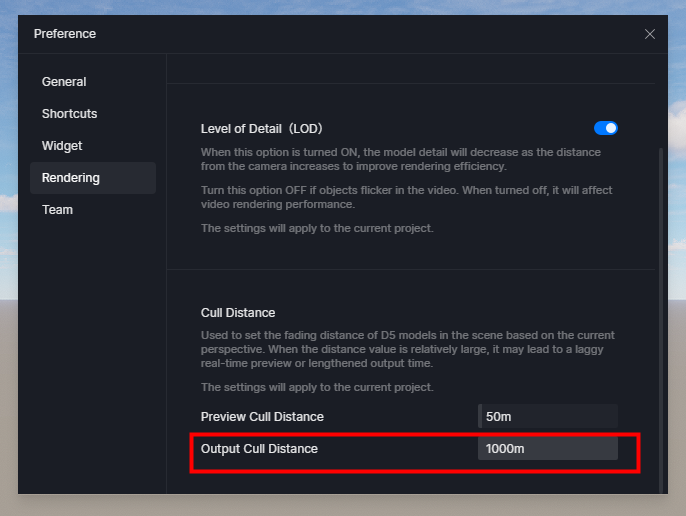686x516 pixels.
Task: Edit the Preview Cull Distance field
Action: click(x=547, y=416)
